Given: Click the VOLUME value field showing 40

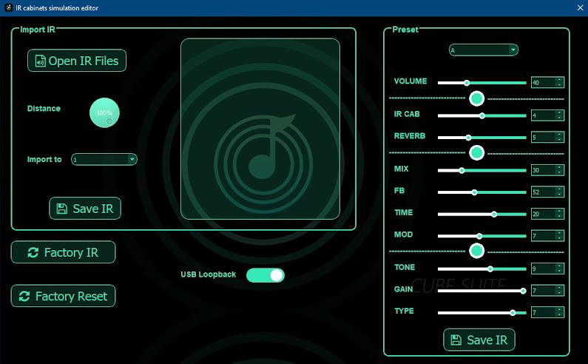Looking at the screenshot, I should [547, 83].
